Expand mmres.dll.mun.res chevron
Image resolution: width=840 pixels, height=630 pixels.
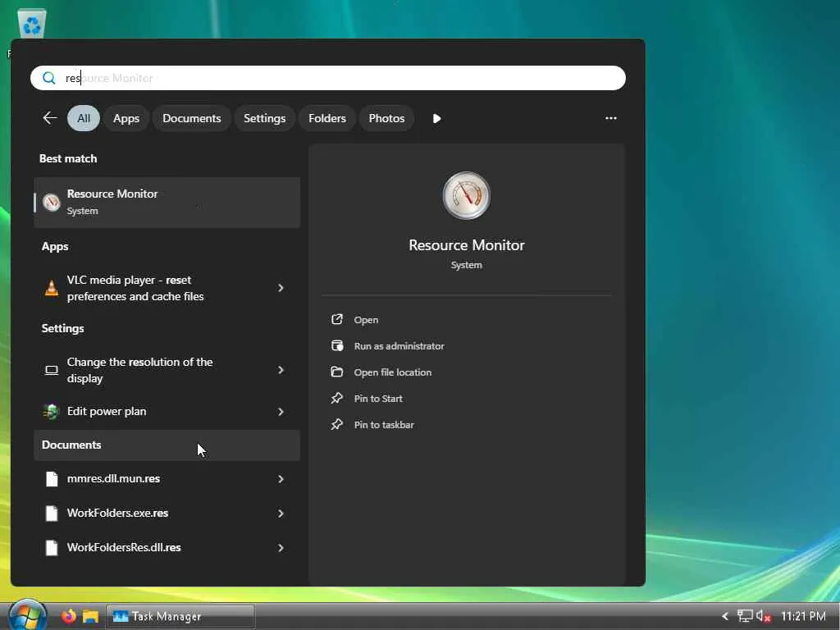[x=281, y=479]
